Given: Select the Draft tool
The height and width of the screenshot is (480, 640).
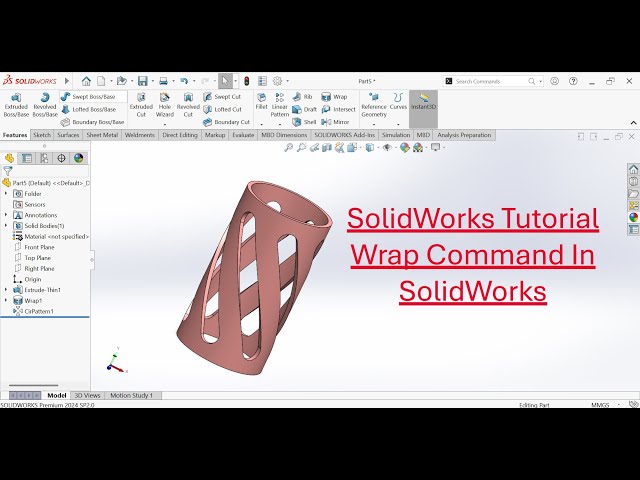Looking at the screenshot, I should [304, 109].
